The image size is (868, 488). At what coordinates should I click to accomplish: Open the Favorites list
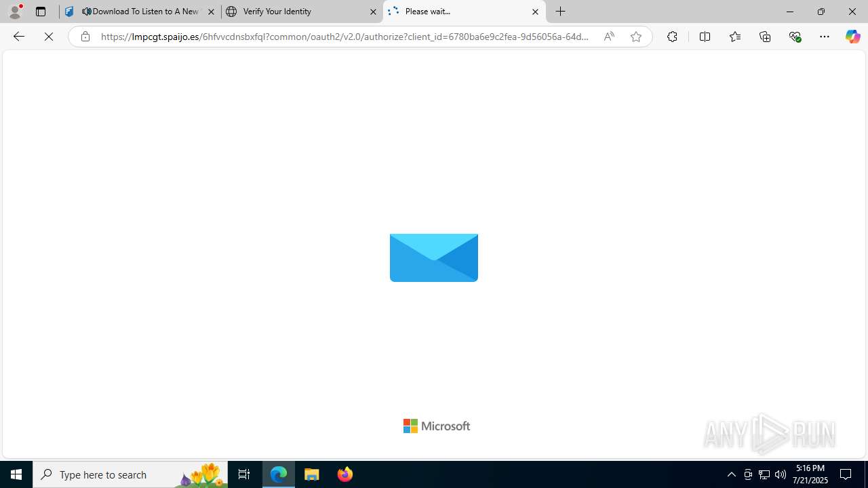[x=734, y=37]
